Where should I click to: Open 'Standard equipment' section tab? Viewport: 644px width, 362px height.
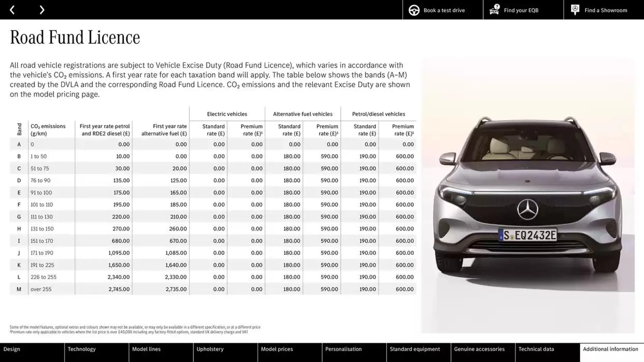click(415, 349)
